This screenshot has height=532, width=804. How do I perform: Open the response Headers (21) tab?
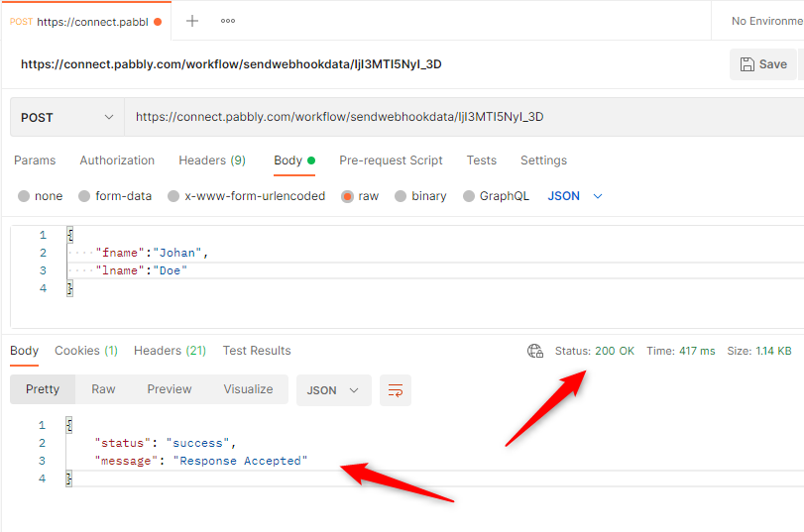coord(170,351)
